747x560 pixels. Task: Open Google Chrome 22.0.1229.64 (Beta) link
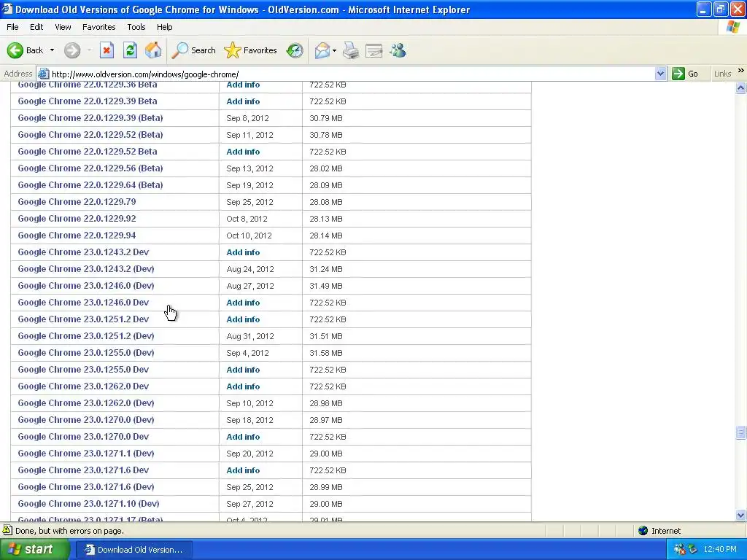pyautogui.click(x=90, y=185)
